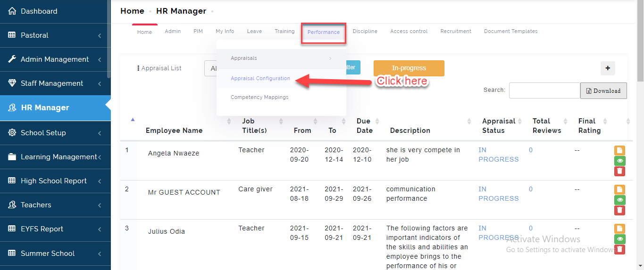Screen dimensions: 644x270
Task: Click the Pastoral table icon
Action: 12,35
